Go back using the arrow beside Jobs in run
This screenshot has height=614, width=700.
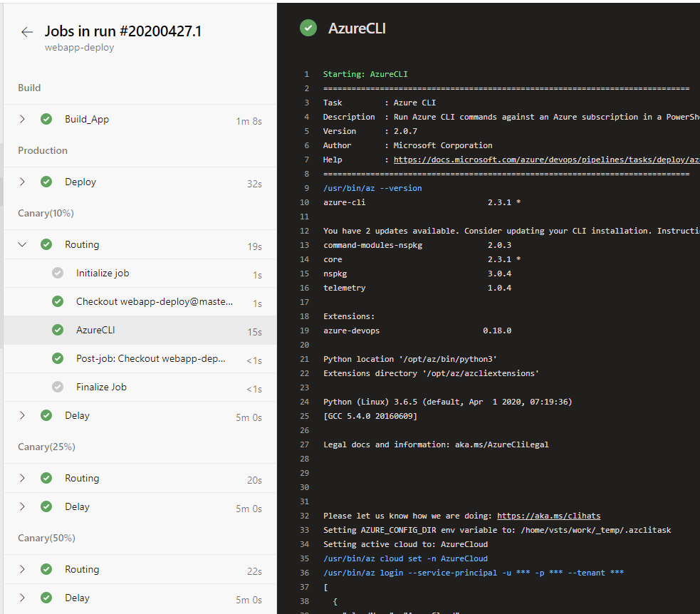pyautogui.click(x=27, y=32)
